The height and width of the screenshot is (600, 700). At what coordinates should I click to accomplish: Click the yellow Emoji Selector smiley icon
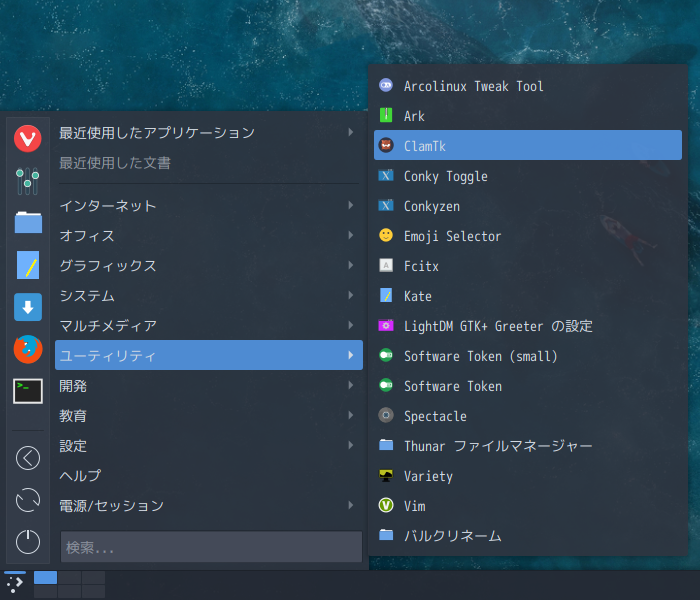click(x=386, y=235)
